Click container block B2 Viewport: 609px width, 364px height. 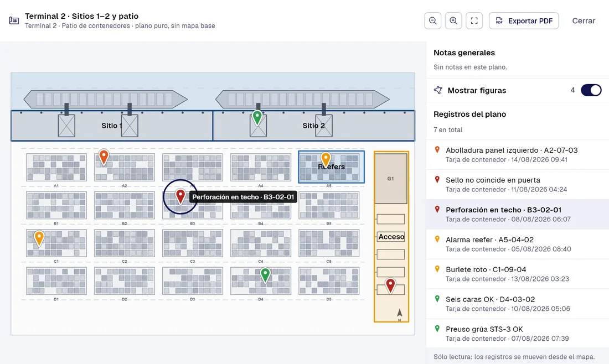tap(124, 205)
